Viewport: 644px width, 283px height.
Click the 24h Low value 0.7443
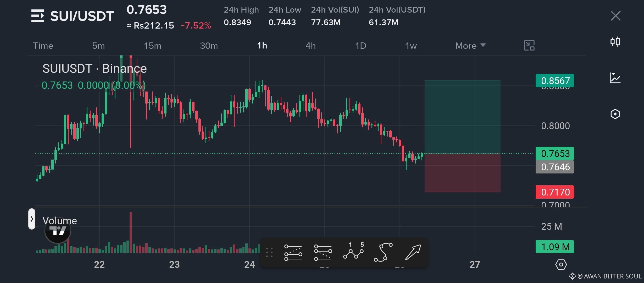pos(282,22)
